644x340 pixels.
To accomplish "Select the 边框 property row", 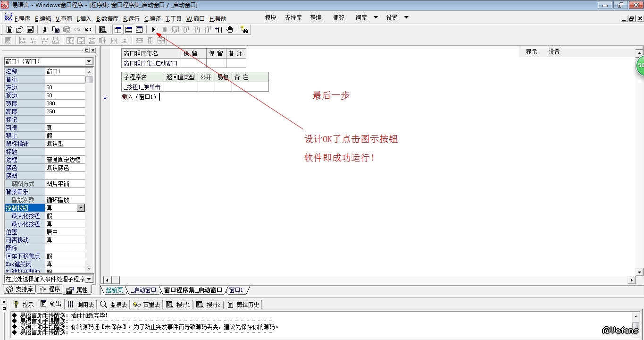I will click(x=45, y=160).
